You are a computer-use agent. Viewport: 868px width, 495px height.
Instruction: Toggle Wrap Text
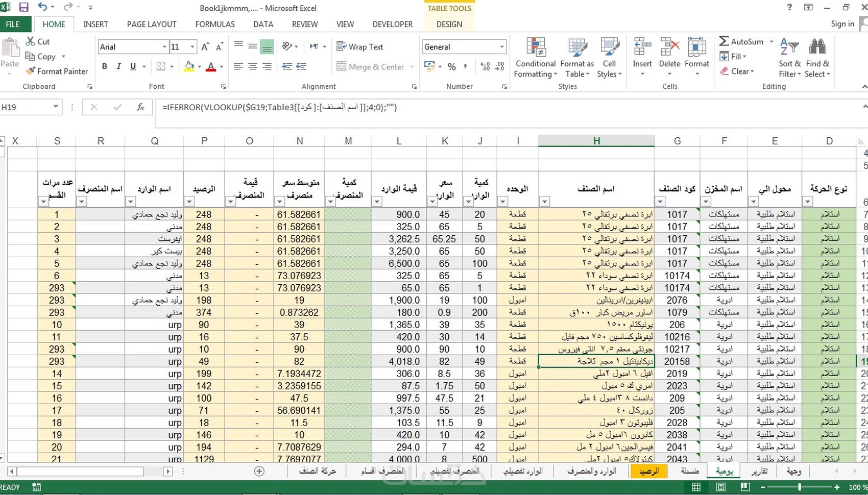(x=359, y=46)
